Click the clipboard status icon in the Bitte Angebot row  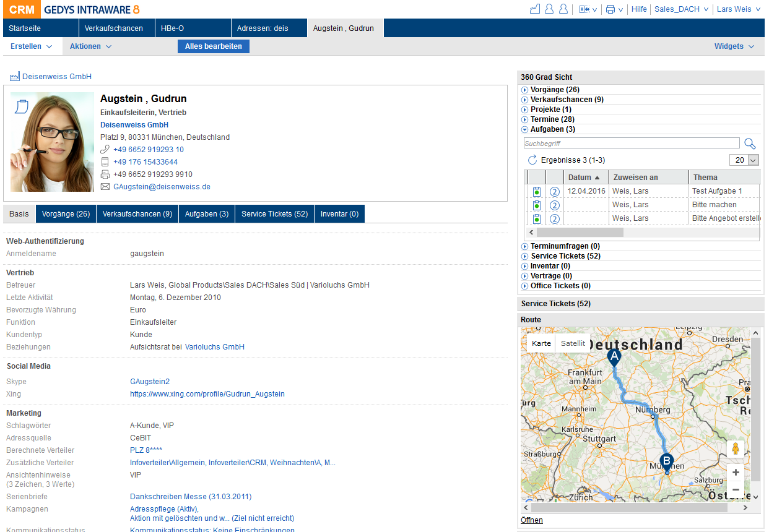pos(537,219)
